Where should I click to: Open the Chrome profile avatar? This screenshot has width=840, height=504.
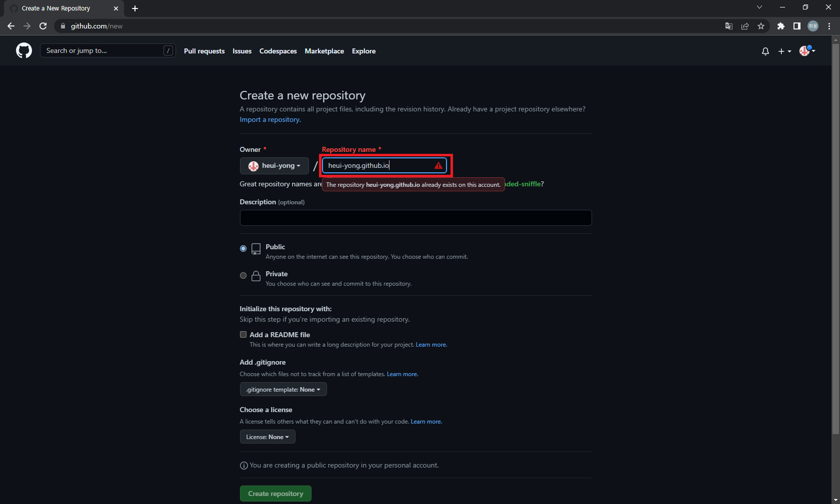[813, 26]
